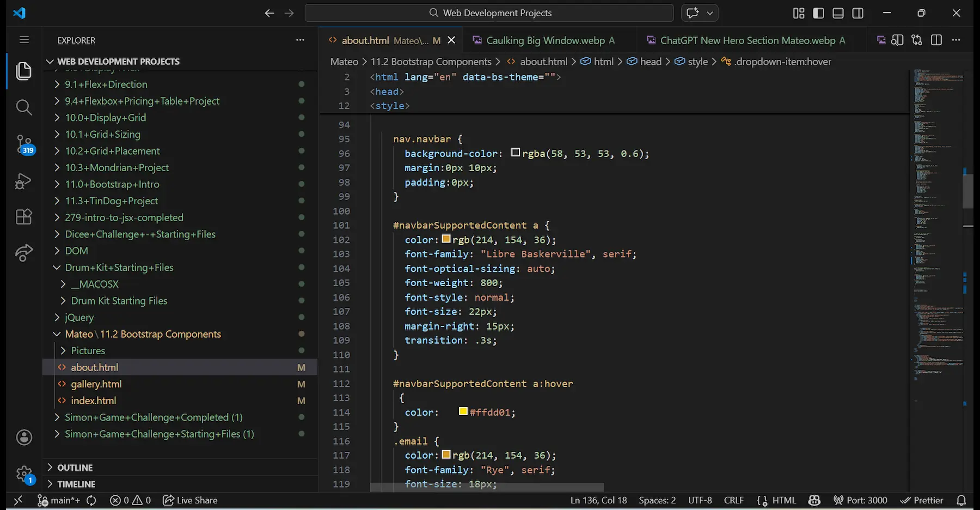
Task: Open the Live Share icon in Activity Bar
Action: [23, 253]
